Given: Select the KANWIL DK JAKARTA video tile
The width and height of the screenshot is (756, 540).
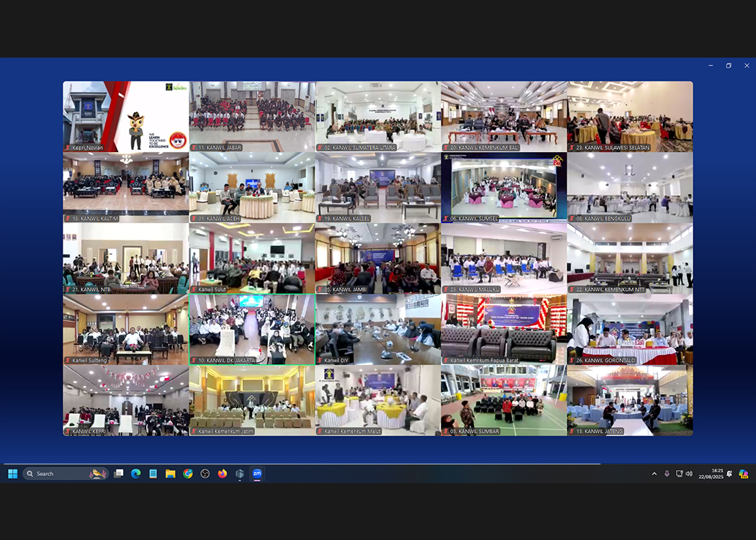Looking at the screenshot, I should coord(251,329).
